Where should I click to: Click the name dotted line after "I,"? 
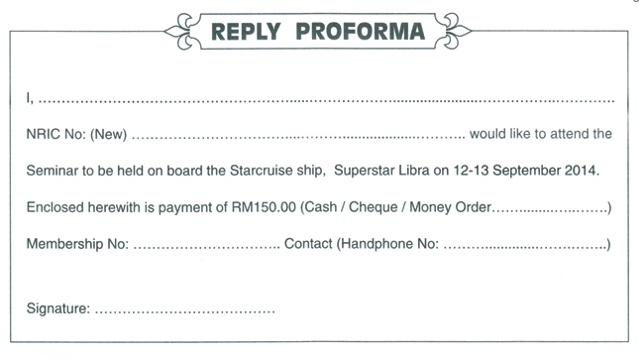pos(327,100)
